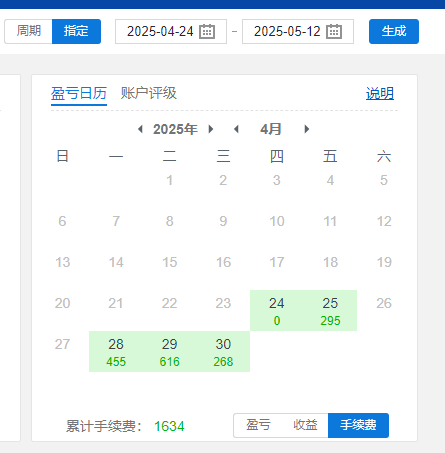Select April 29 cell showing 616
Viewport: 445px width, 453px height.
pyautogui.click(x=169, y=351)
